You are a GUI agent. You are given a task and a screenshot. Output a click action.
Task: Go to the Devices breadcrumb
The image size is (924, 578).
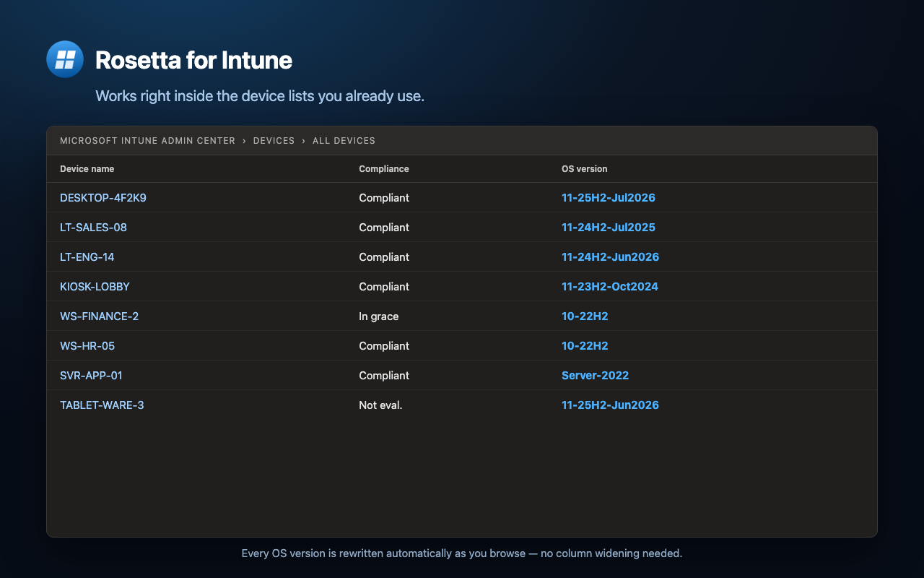pos(274,141)
